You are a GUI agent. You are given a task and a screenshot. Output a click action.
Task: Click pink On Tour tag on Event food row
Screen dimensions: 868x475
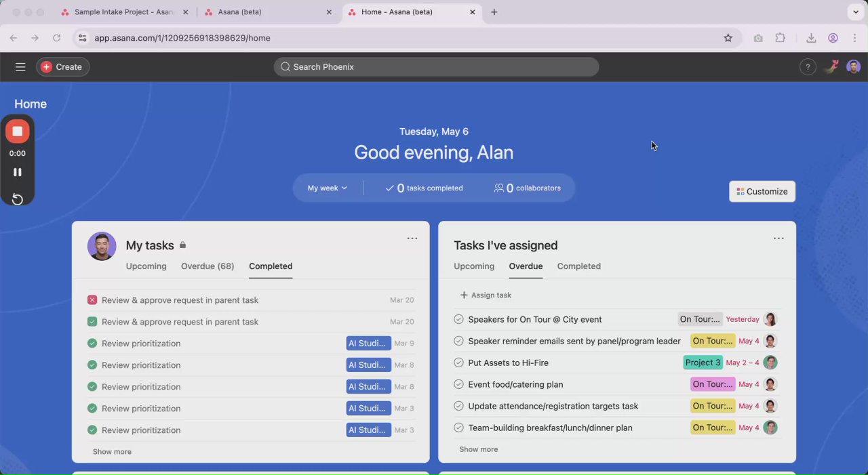(x=713, y=384)
